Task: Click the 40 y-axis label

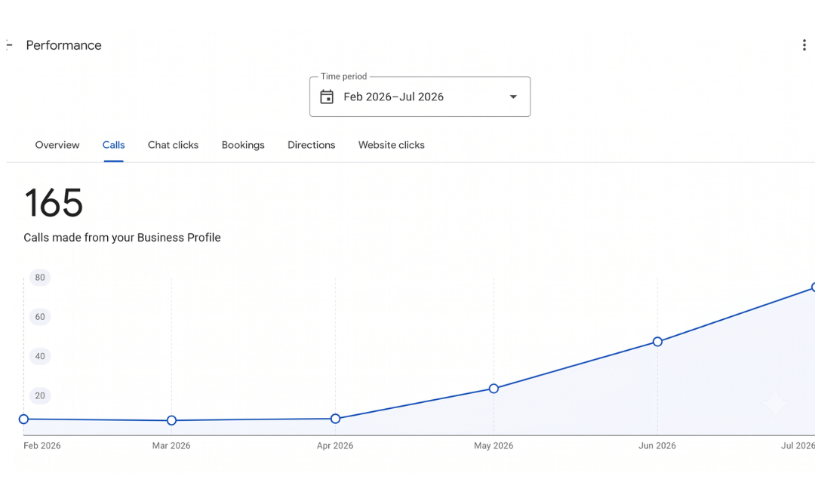Action: (40, 356)
